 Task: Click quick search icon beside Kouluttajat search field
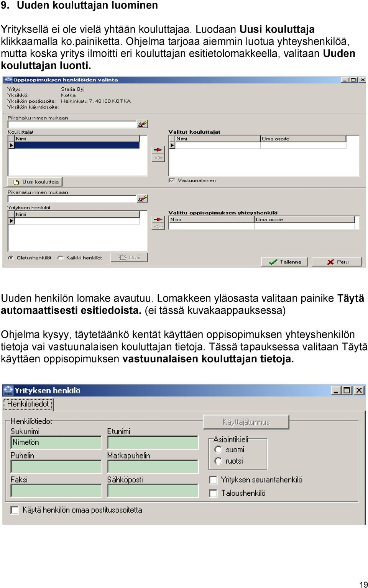[x=142, y=124]
